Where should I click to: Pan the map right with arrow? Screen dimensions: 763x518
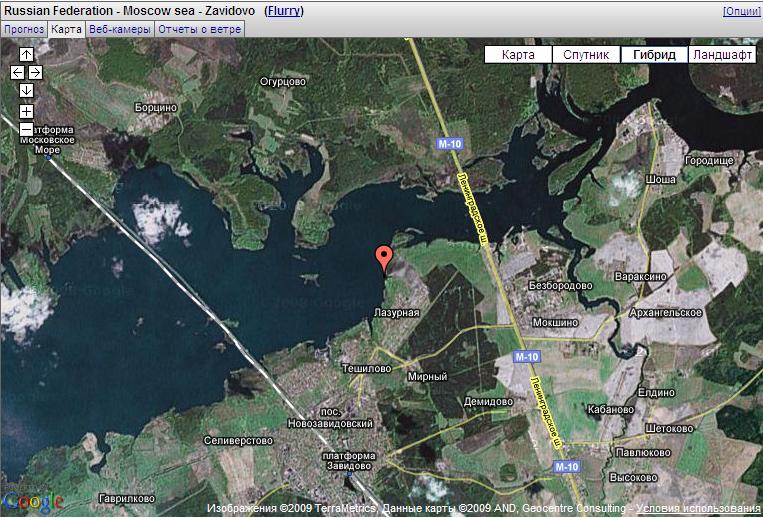35,72
